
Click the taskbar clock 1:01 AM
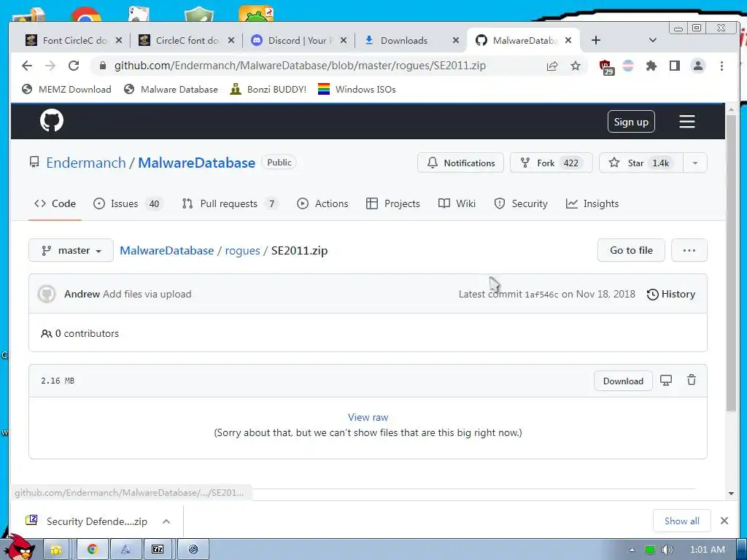coord(707,550)
